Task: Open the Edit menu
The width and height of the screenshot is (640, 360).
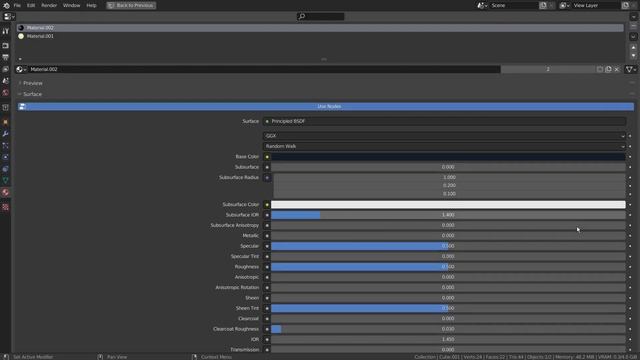Action: point(31,5)
